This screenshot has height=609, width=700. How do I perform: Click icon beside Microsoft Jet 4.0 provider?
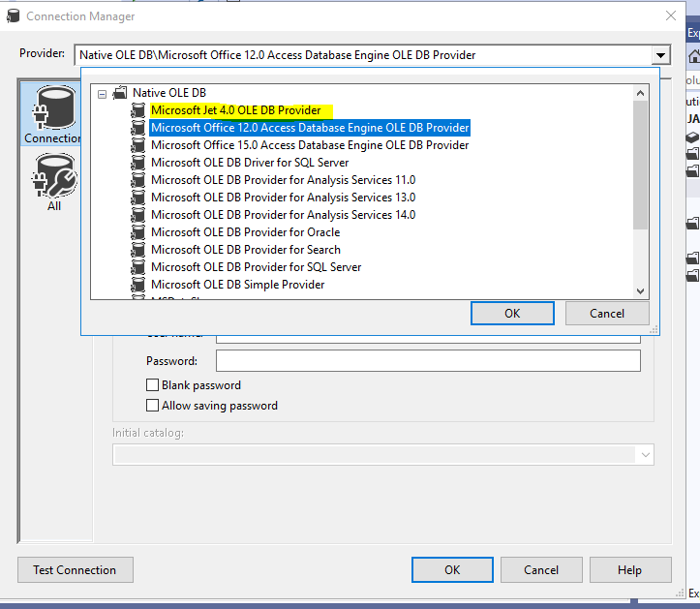[137, 110]
